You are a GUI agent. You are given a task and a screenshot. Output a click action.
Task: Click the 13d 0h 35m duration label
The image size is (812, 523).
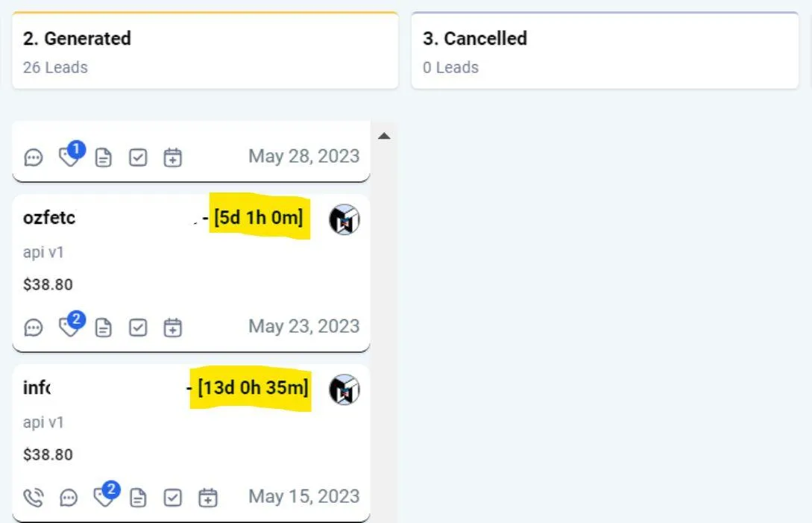coord(254,388)
